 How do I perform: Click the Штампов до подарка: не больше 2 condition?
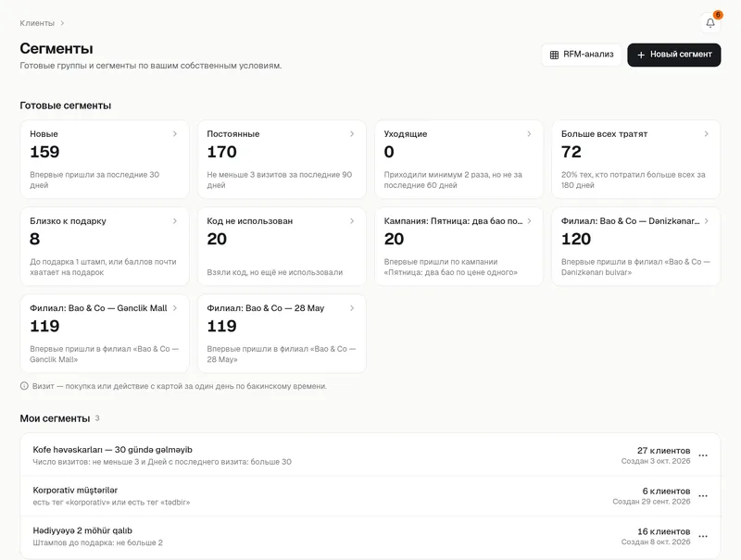tap(98, 542)
